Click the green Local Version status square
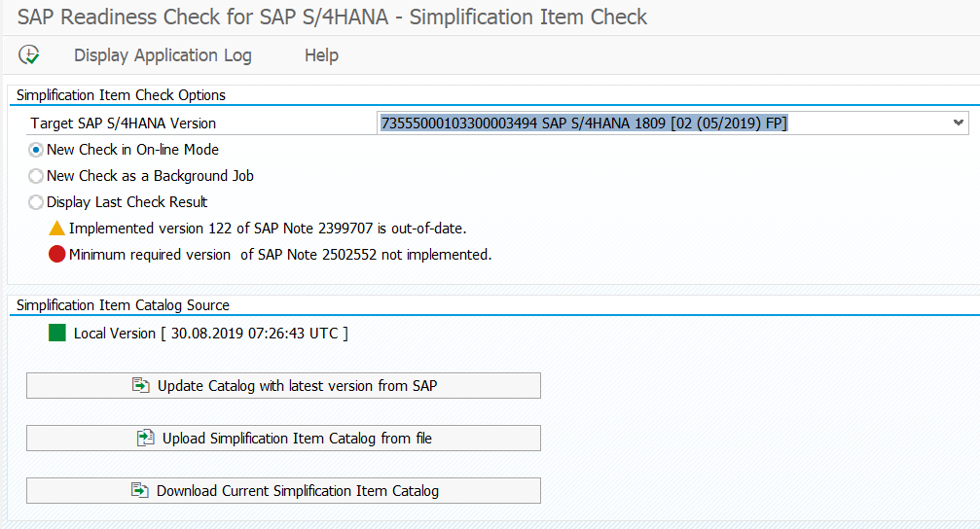The height and width of the screenshot is (529, 980). pos(56,333)
